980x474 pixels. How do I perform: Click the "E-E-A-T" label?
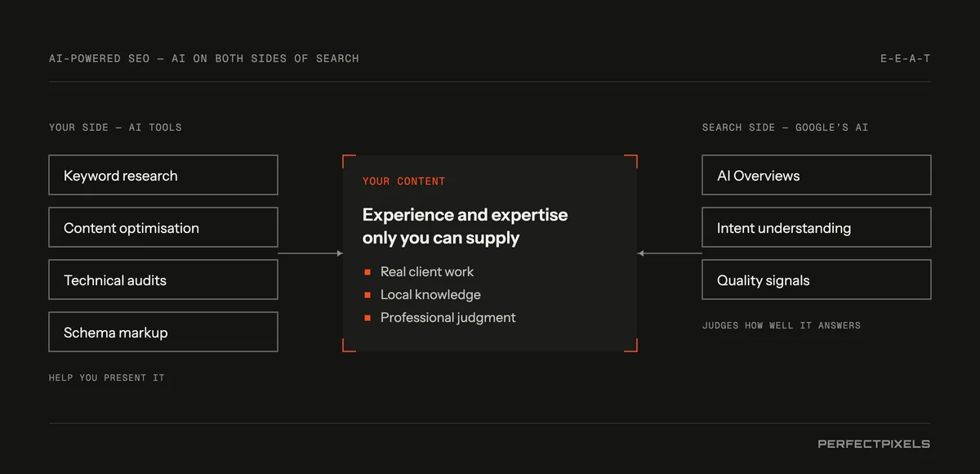[x=905, y=59]
